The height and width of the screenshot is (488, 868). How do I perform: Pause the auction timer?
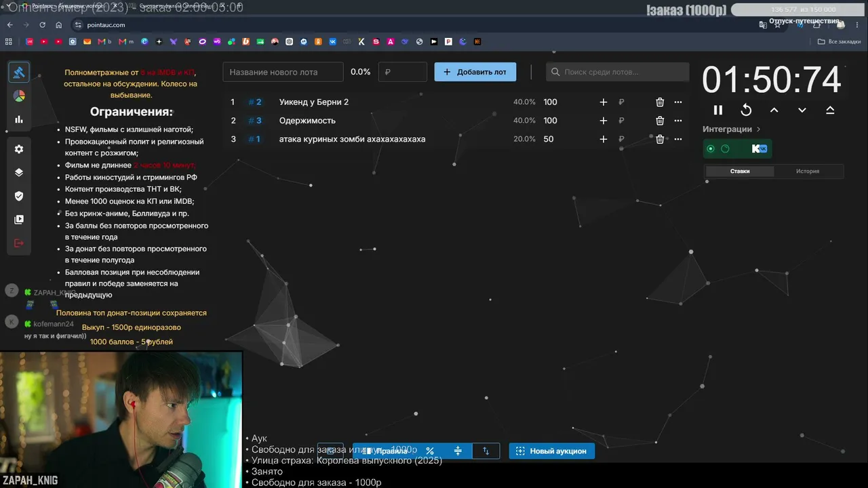tap(718, 110)
